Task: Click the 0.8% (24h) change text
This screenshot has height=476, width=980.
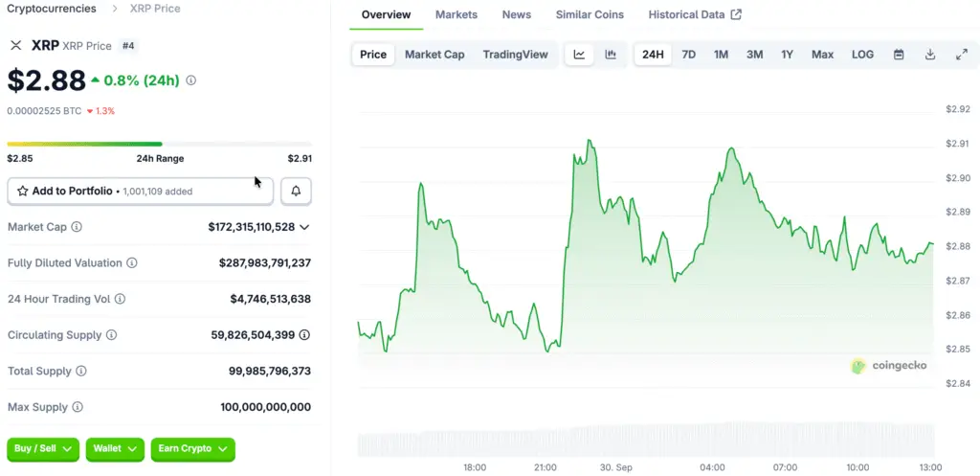Action: (x=142, y=80)
